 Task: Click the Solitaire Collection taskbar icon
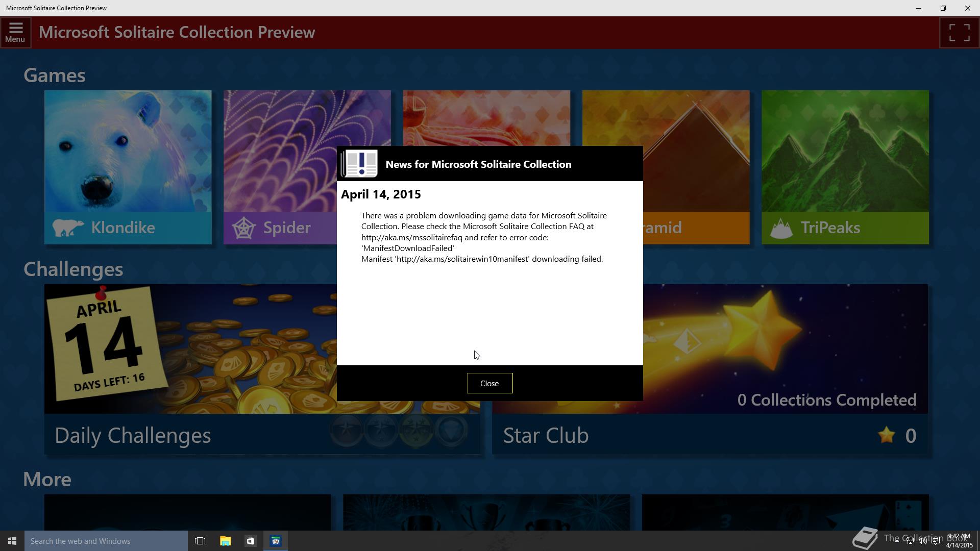click(x=276, y=541)
